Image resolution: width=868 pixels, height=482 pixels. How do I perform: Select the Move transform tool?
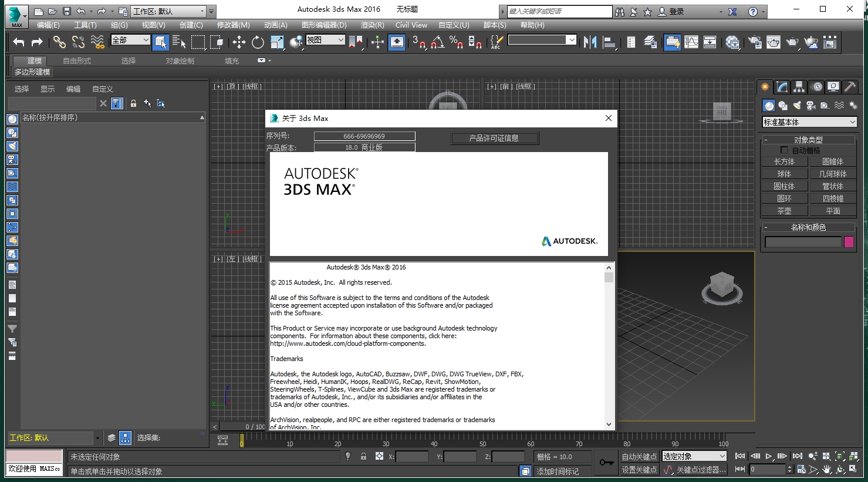239,42
